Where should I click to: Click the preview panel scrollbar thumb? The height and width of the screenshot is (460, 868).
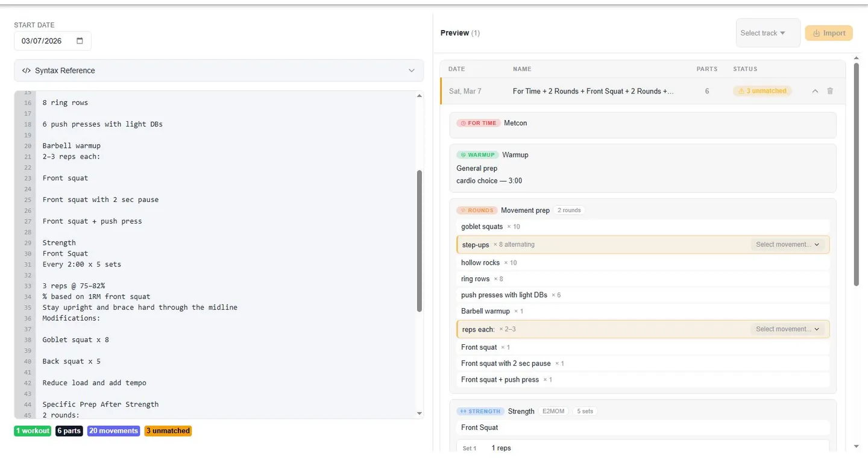pos(857,173)
